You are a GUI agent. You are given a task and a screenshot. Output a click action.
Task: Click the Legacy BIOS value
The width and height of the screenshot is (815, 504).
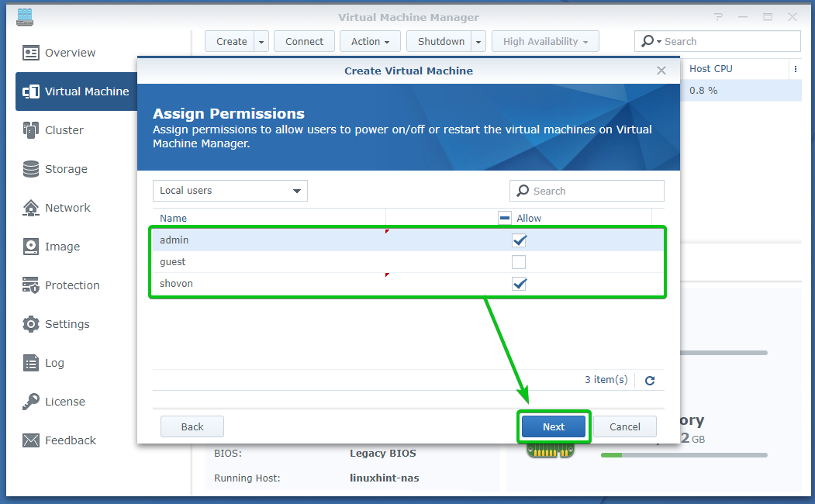click(x=382, y=453)
